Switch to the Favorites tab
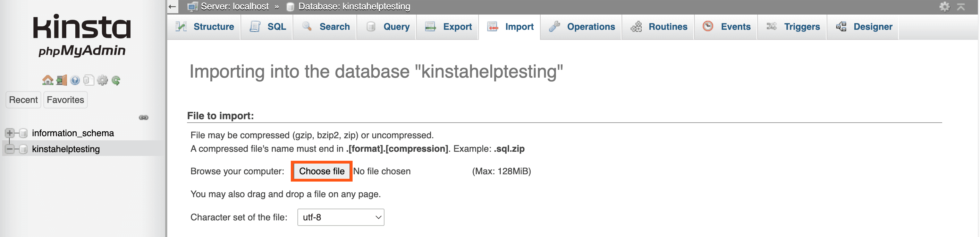The width and height of the screenshot is (980, 237). pos(65,99)
